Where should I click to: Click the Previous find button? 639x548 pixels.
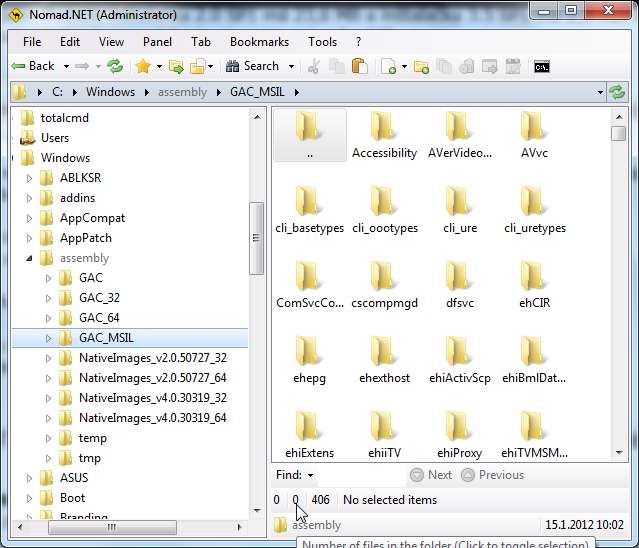click(492, 475)
